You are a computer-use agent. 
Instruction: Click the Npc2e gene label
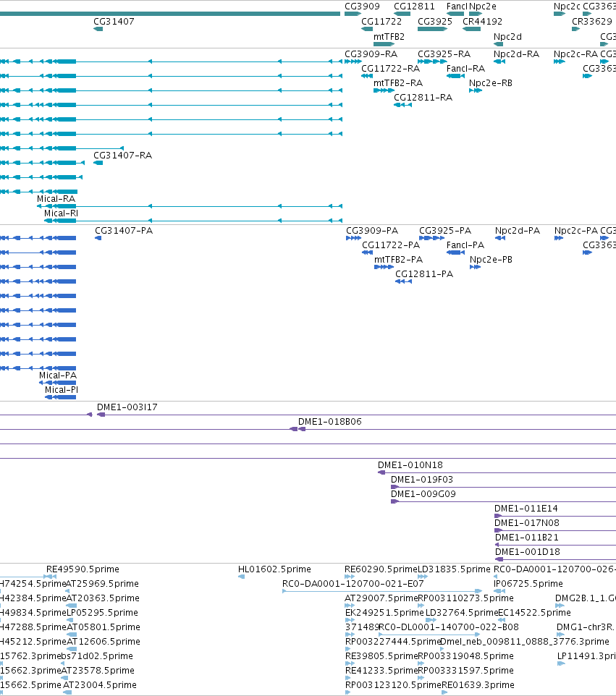(x=482, y=7)
